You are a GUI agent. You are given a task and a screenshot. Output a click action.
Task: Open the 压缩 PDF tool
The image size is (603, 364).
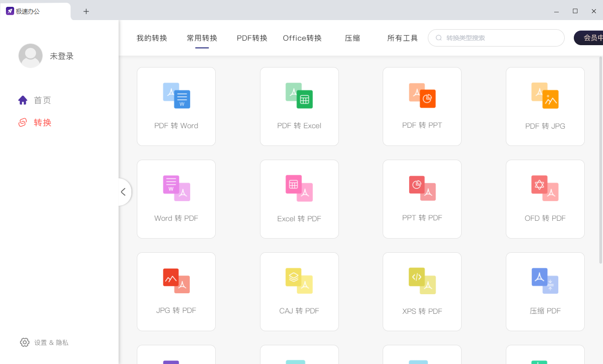click(545, 291)
